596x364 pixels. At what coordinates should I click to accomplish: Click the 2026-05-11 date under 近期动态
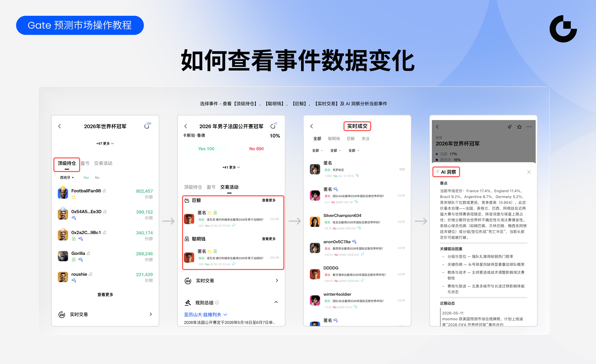tap(453, 313)
